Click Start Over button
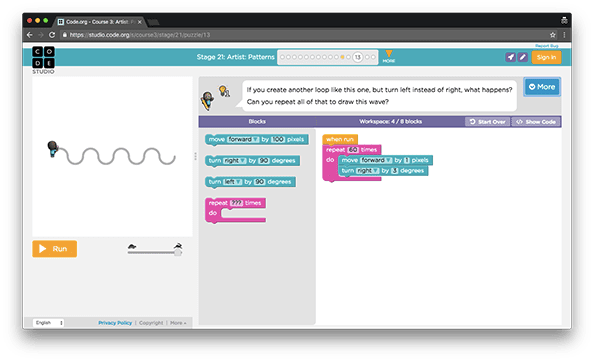The image size is (594, 361). click(488, 122)
